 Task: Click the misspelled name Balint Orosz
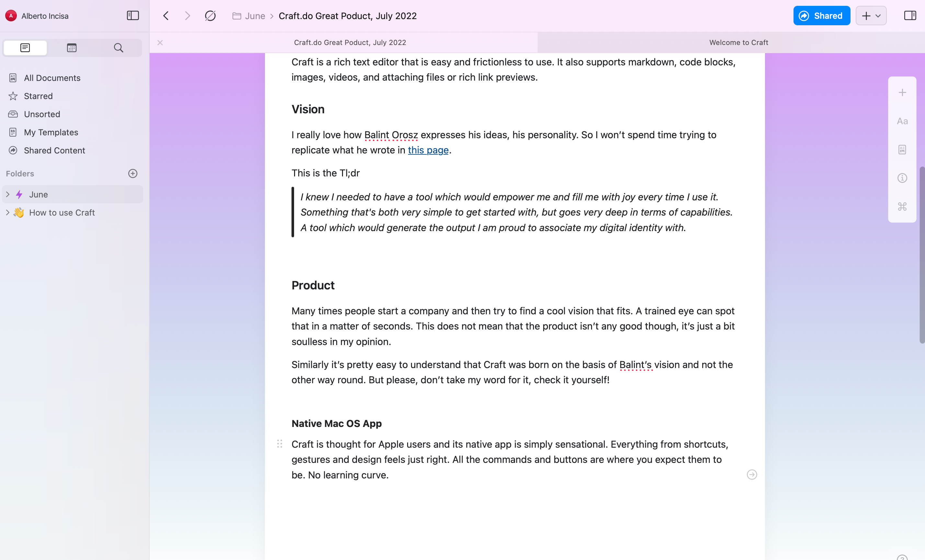[391, 135]
